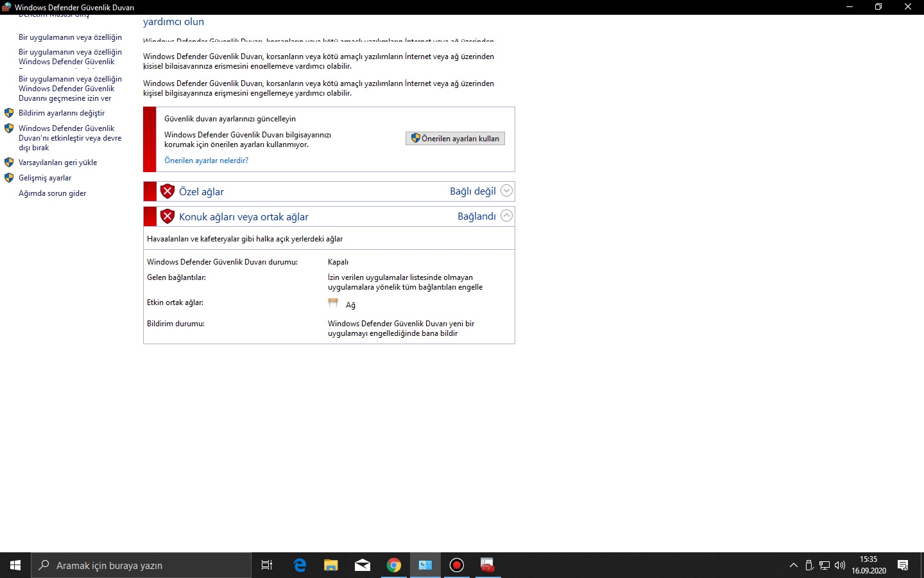Click the shield icon beside Varsayılanları geri yükle
The image size is (924, 578).
(9, 162)
